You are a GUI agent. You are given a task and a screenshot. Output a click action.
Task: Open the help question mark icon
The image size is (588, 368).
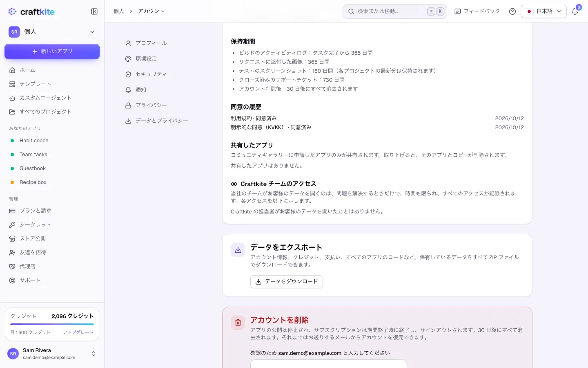[x=512, y=11]
